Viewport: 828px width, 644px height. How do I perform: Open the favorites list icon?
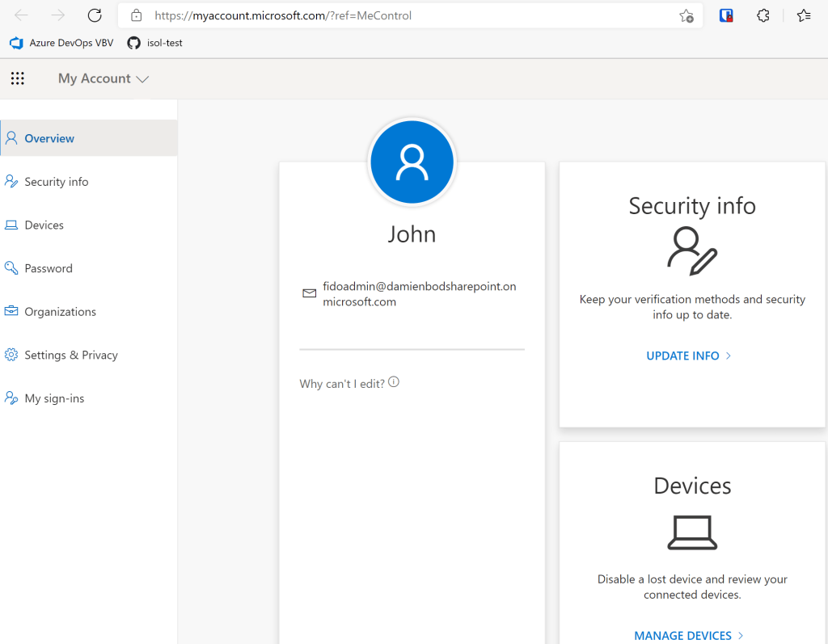pyautogui.click(x=803, y=15)
